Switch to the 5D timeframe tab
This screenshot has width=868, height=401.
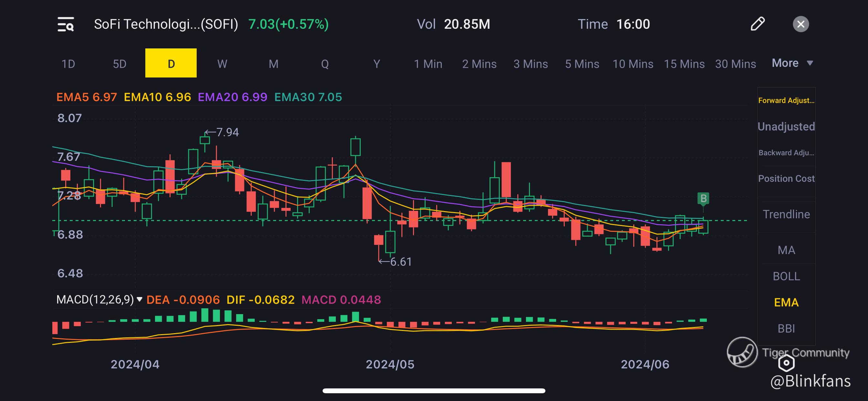[119, 64]
